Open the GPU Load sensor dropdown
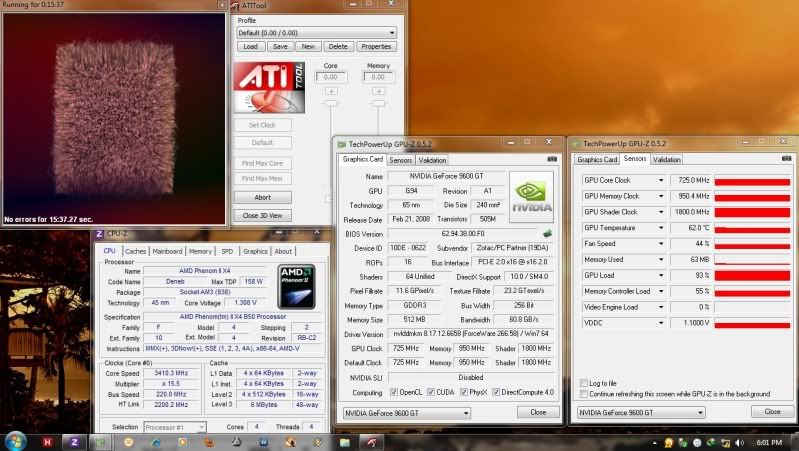 pos(660,275)
